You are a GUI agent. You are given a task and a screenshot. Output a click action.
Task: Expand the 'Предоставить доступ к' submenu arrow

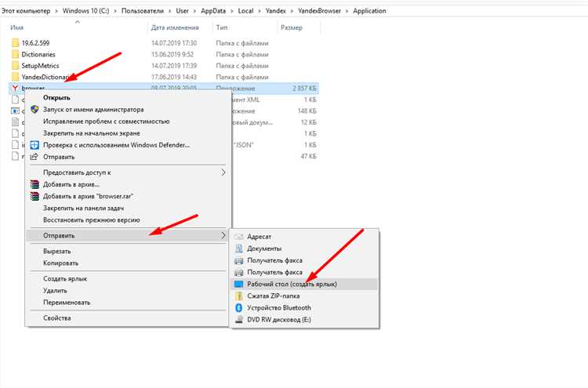[223, 172]
